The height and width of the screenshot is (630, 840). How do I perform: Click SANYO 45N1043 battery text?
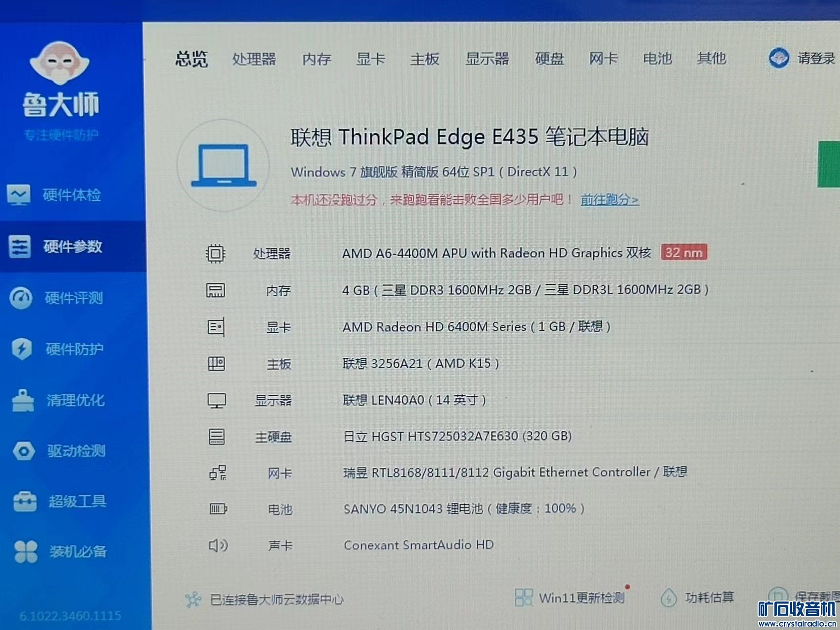[464, 508]
